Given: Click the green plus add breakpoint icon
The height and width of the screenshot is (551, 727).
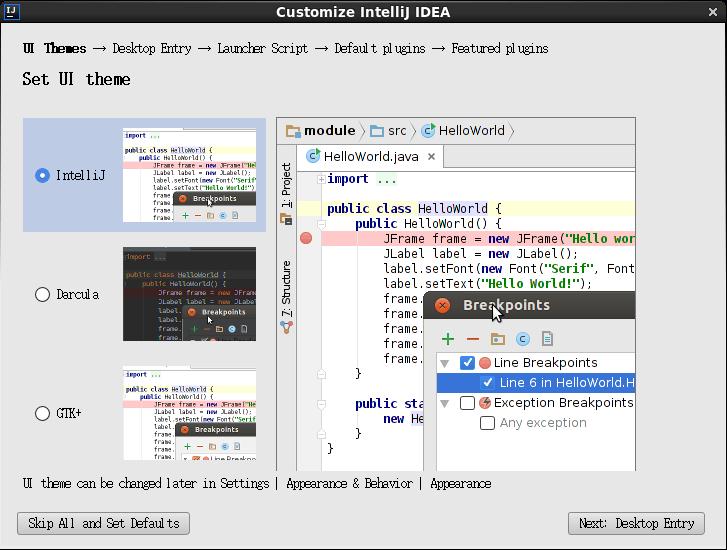Looking at the screenshot, I should pos(448,339).
